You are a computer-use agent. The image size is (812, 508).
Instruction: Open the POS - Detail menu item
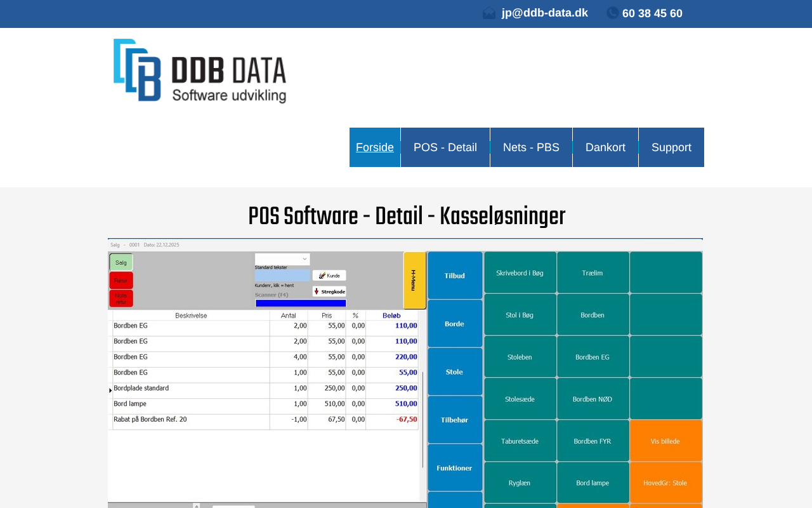pos(445,147)
